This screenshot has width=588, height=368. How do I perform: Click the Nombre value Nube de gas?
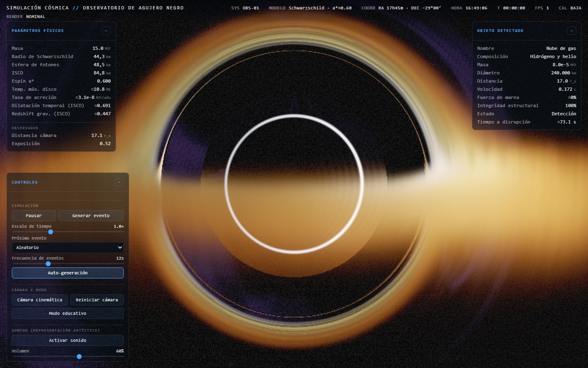[561, 48]
